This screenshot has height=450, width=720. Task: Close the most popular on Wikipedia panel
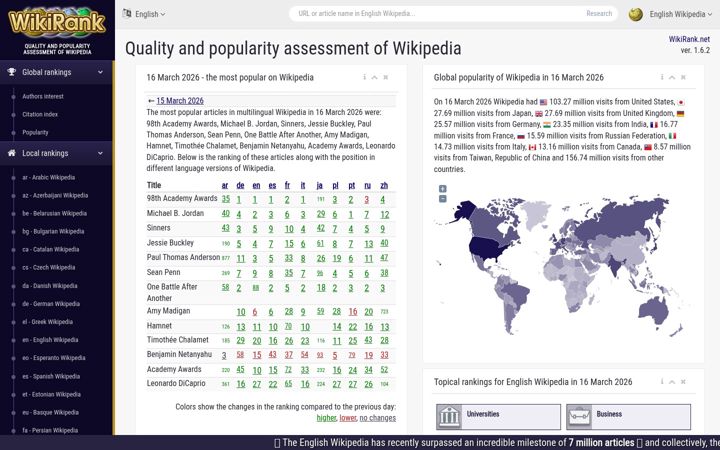386,77
